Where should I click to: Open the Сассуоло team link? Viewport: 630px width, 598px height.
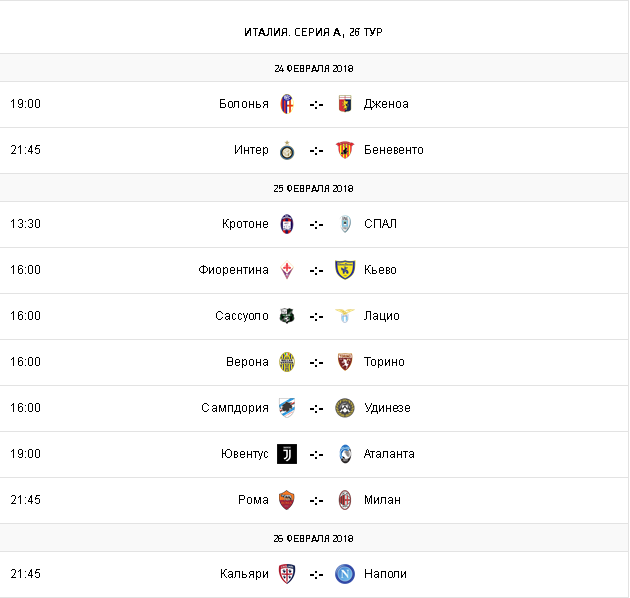(242, 316)
